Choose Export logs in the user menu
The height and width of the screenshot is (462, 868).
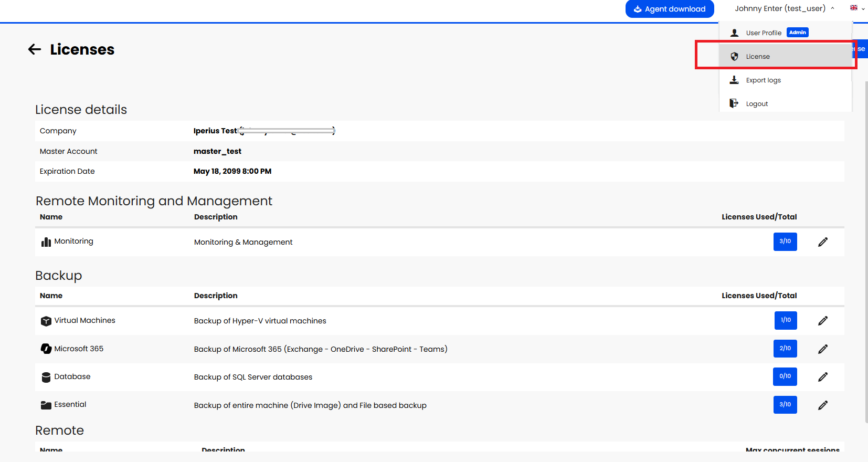click(x=763, y=80)
